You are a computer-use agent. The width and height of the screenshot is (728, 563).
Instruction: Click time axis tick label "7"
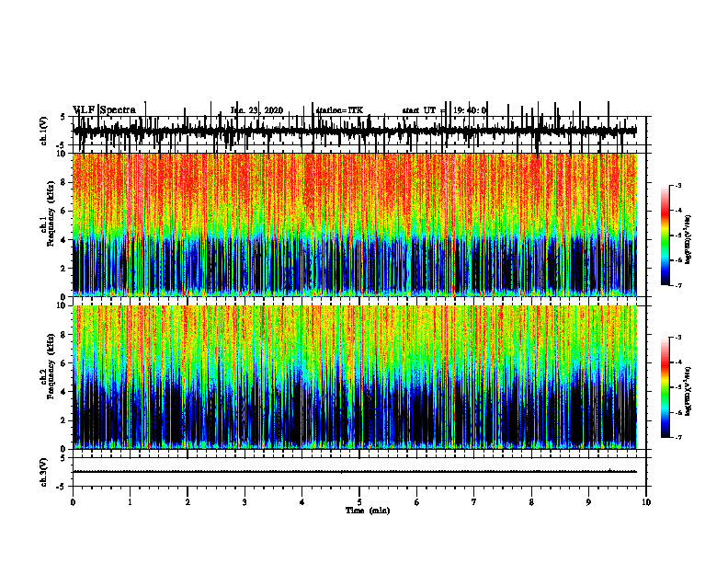(x=474, y=502)
